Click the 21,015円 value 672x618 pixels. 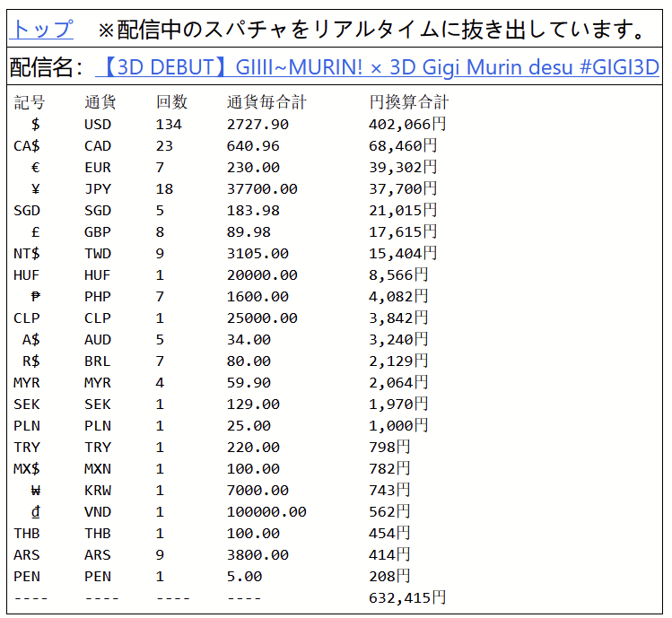click(x=403, y=211)
